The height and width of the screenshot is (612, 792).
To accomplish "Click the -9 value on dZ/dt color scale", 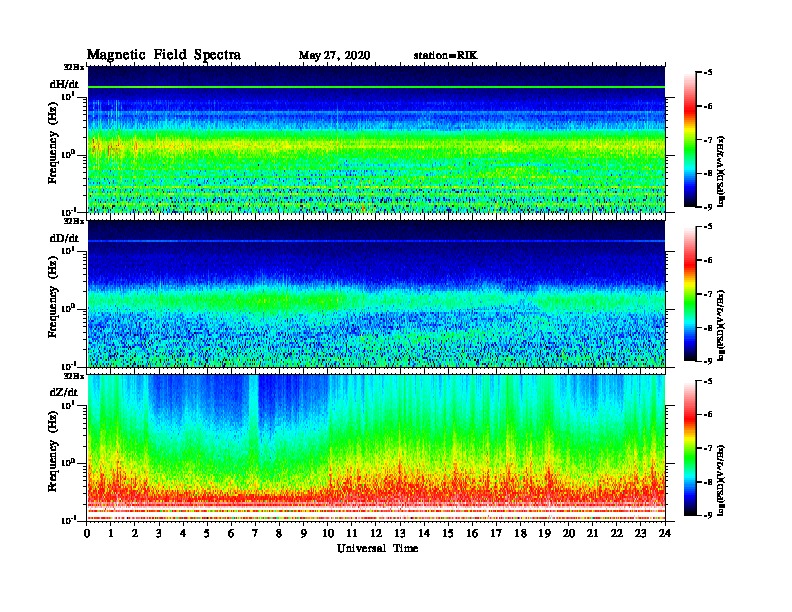I will click(x=707, y=515).
